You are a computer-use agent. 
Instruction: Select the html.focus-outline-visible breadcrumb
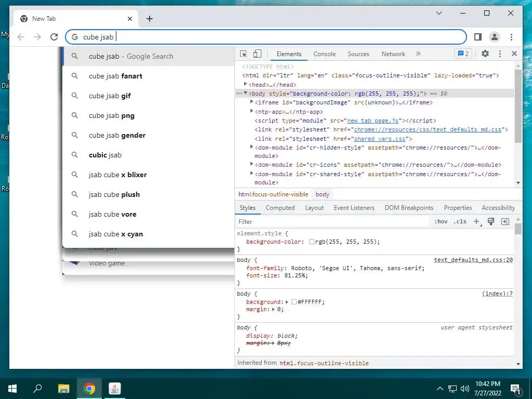[273, 194]
